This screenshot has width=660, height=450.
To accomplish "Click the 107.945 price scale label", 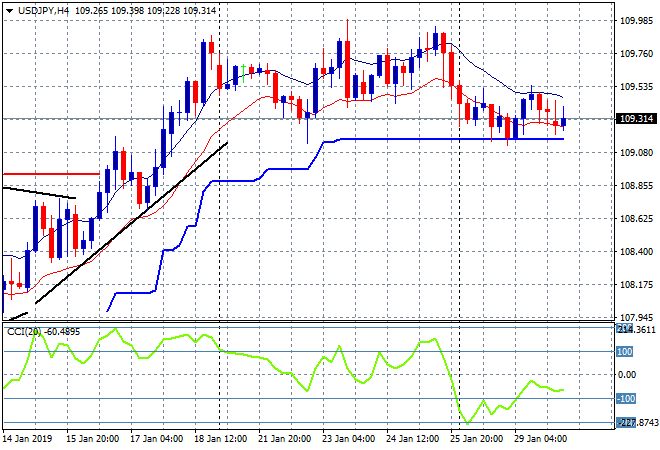I will pyautogui.click(x=637, y=317).
